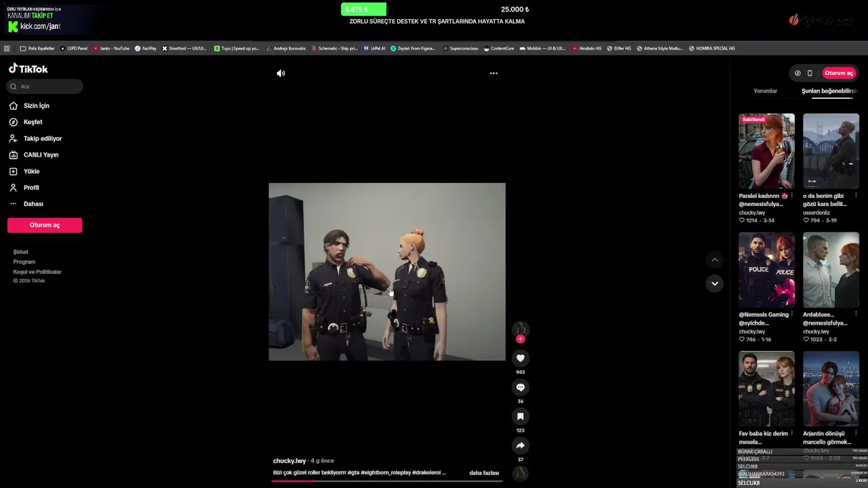Open the Tuyo bookmark
868x488 pixels.
237,48
